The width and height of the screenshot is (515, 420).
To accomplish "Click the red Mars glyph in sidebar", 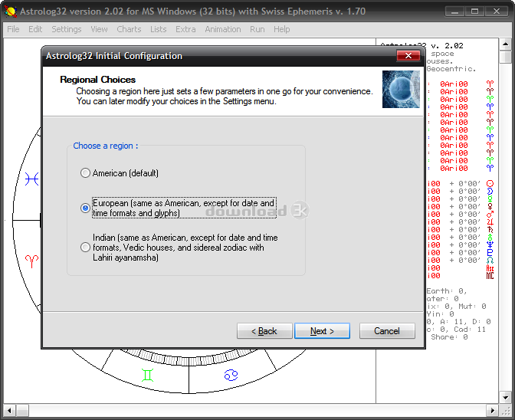I will pyautogui.click(x=490, y=214).
